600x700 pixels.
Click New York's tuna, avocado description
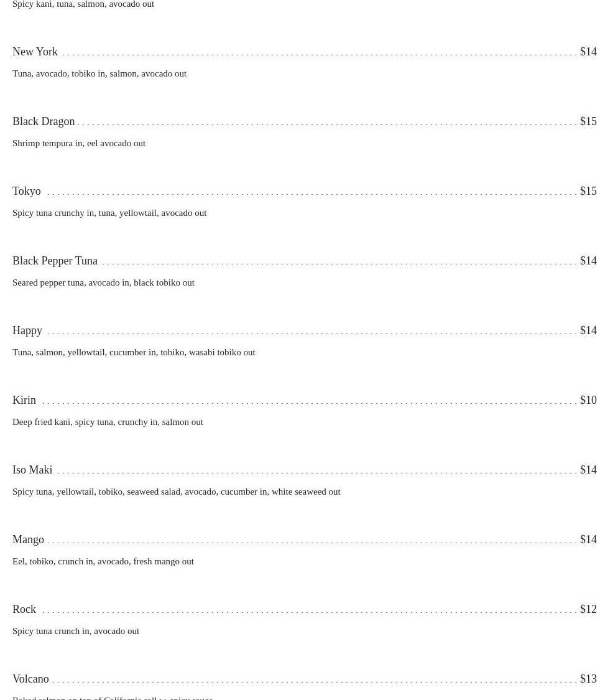point(99,73)
